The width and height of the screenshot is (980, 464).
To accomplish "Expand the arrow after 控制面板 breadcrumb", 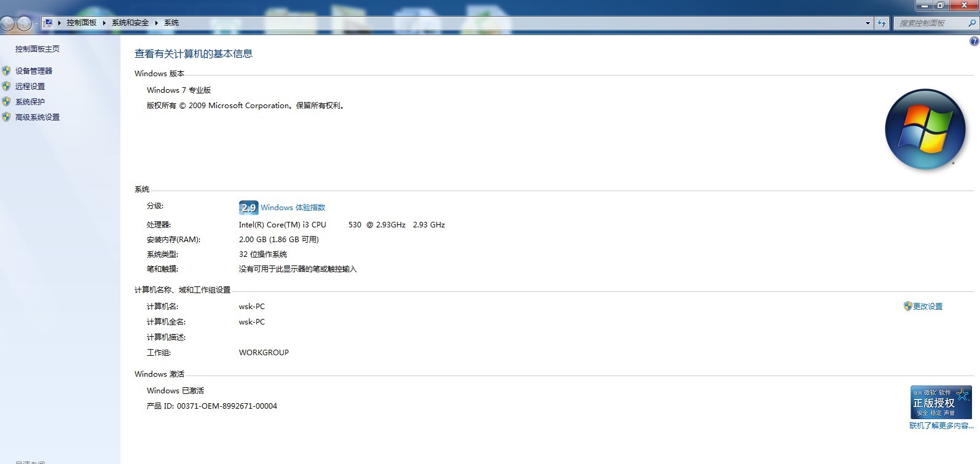I will [104, 23].
